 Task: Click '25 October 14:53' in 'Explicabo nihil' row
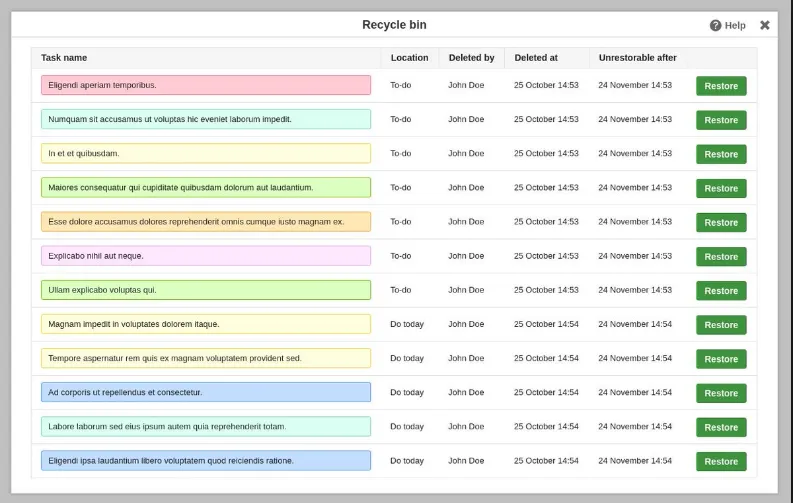click(546, 256)
